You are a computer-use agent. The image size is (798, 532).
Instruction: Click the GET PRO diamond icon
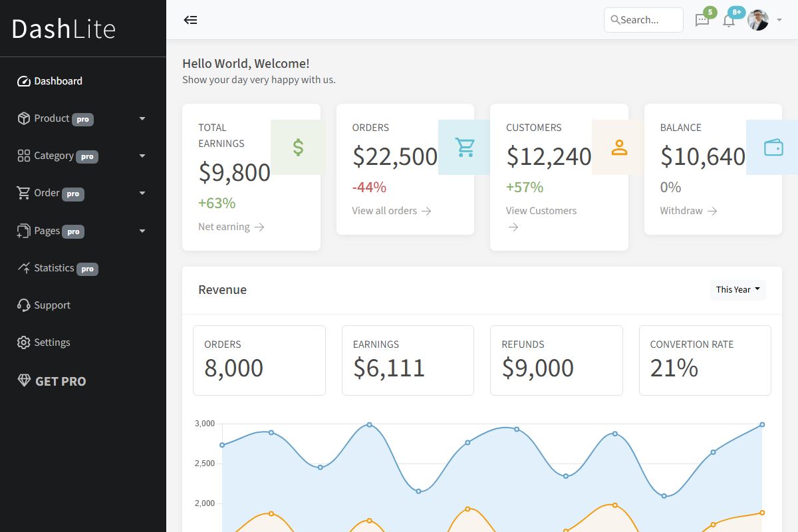tap(24, 380)
